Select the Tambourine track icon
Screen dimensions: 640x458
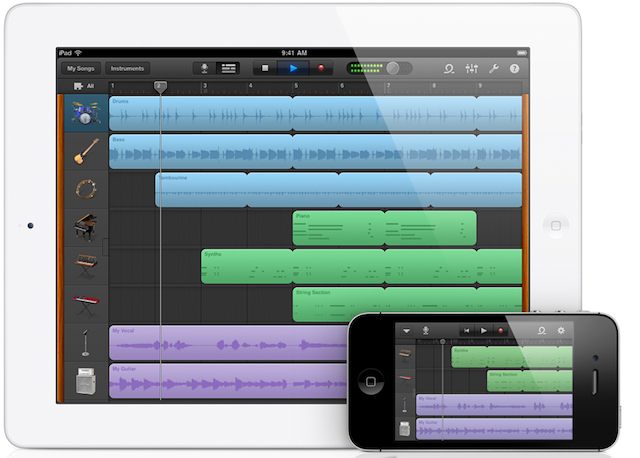[x=84, y=190]
